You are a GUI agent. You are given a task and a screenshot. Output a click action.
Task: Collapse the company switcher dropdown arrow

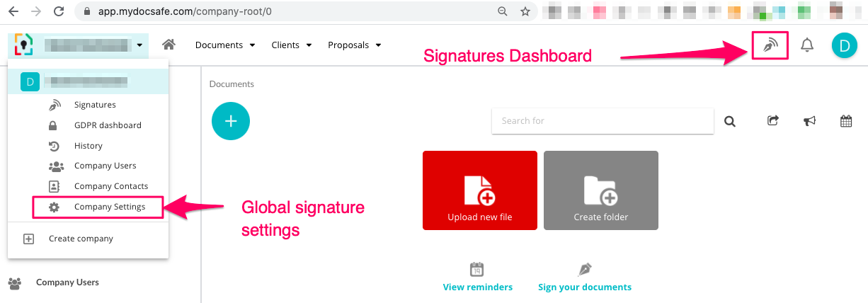[140, 45]
